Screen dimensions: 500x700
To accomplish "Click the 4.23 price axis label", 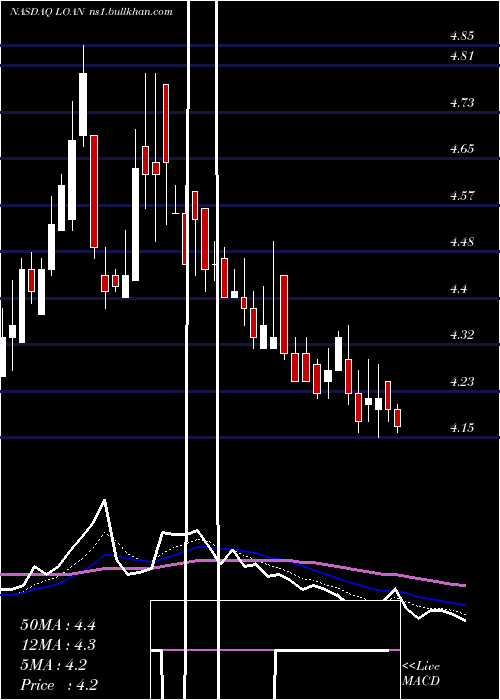I will (462, 382).
